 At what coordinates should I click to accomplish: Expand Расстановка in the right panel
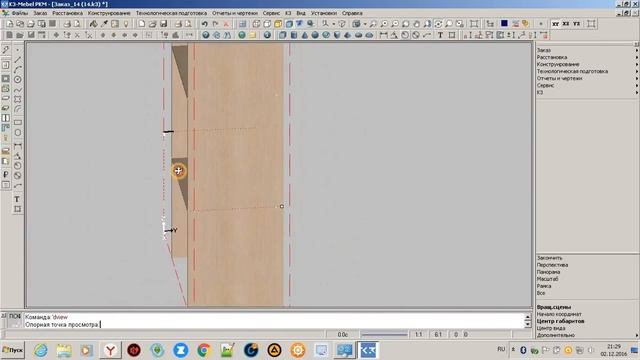(x=587, y=57)
